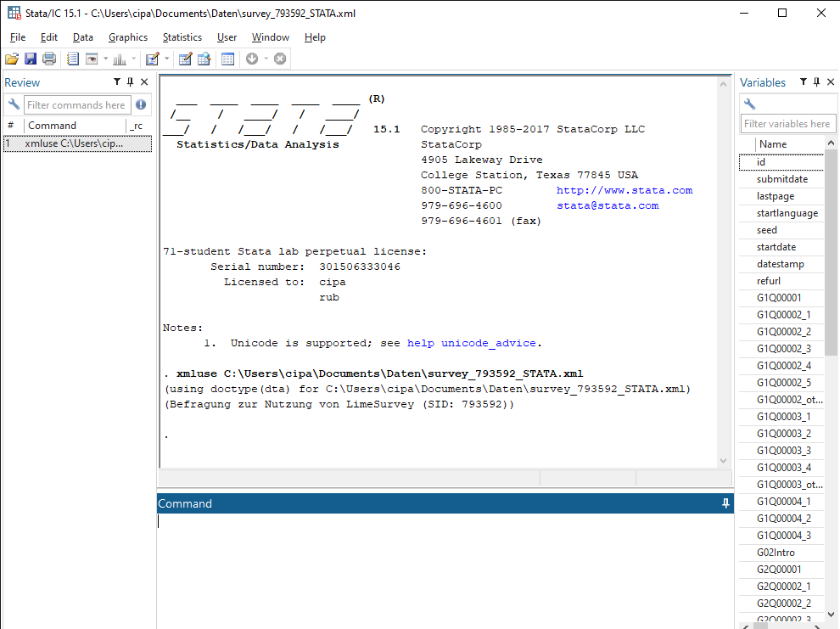Screen dimensions: 840x629
Task: Expand the Do-file Editor dropdown arrow
Action: pos(167,59)
